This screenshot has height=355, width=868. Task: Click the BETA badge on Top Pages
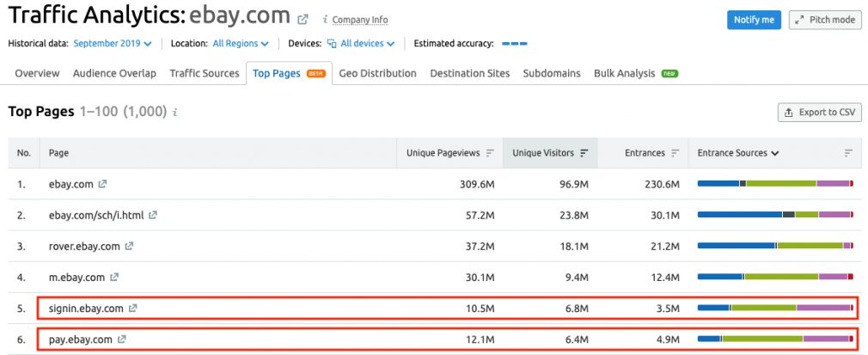(x=316, y=74)
